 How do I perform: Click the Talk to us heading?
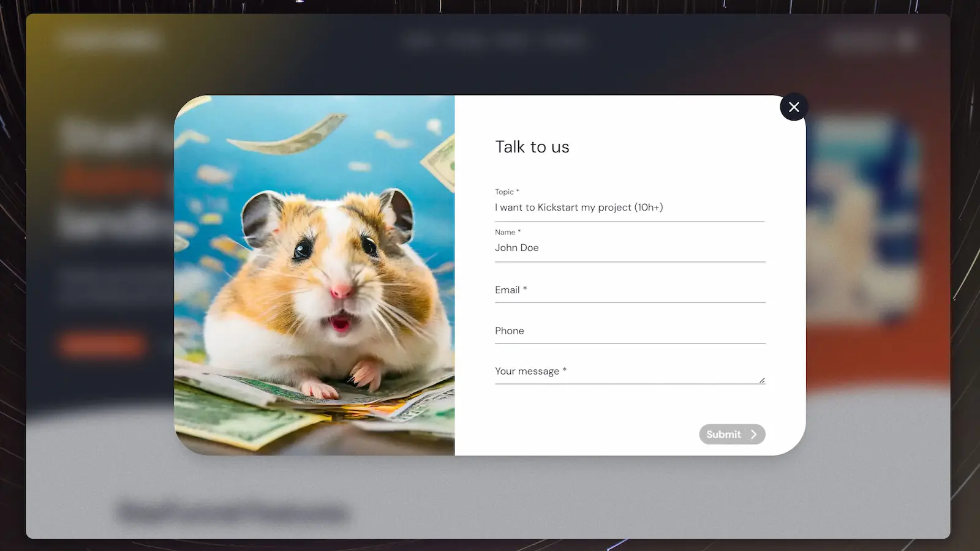click(x=532, y=147)
